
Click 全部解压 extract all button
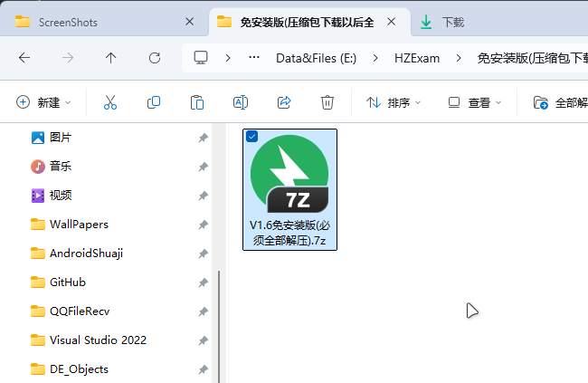[x=560, y=102]
